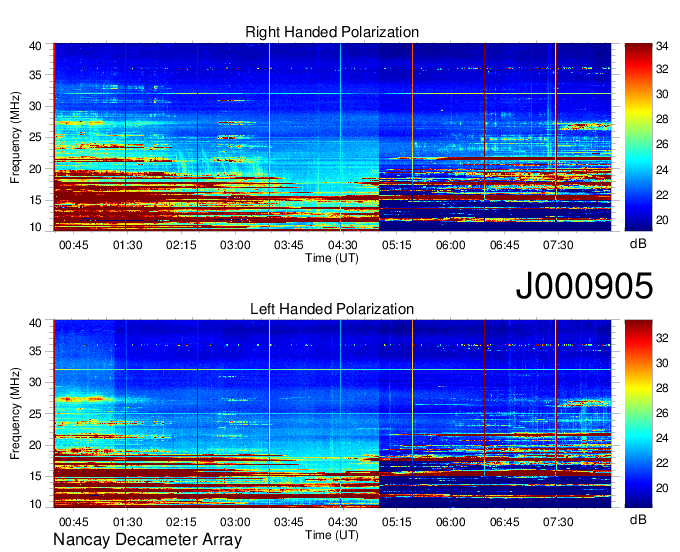Click the 03:45 time tick of Left Handed plot

point(289,522)
